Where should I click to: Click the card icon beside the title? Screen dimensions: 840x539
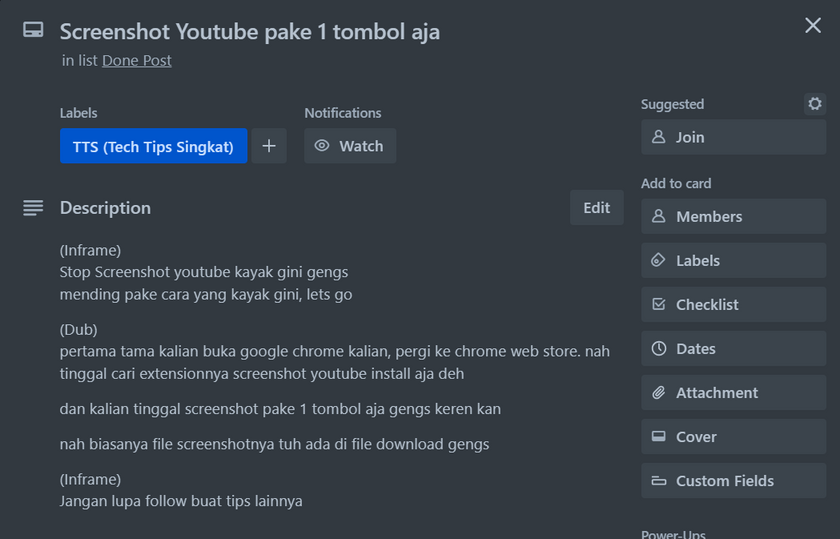click(33, 31)
